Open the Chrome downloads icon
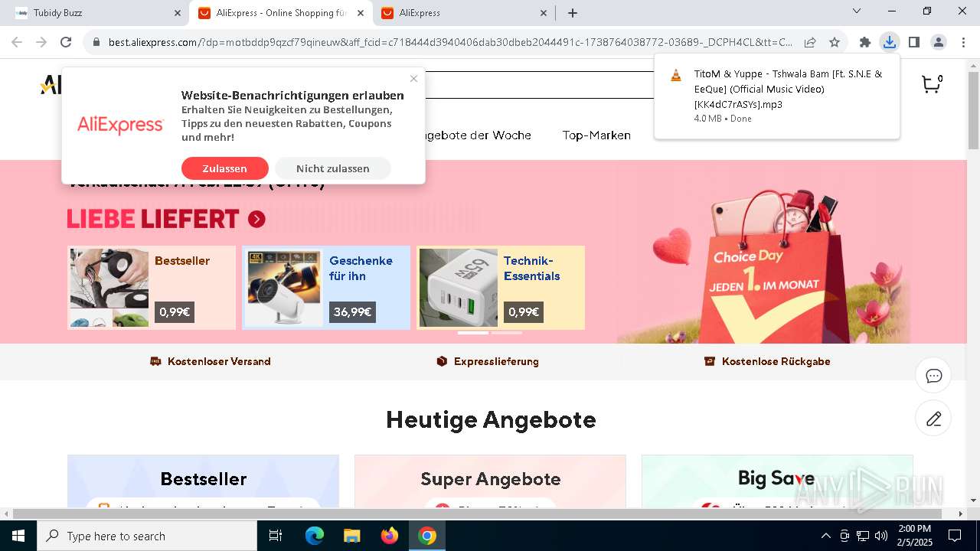This screenshot has height=551, width=980. click(889, 42)
